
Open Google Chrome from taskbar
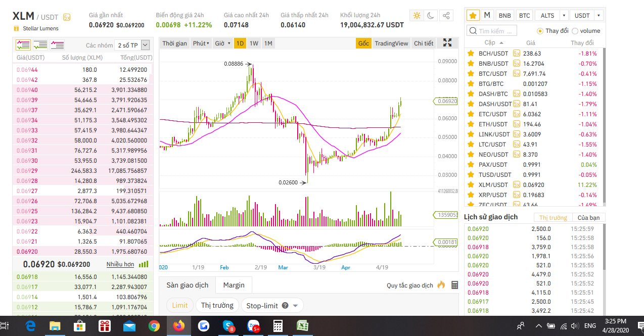pyautogui.click(x=154, y=326)
